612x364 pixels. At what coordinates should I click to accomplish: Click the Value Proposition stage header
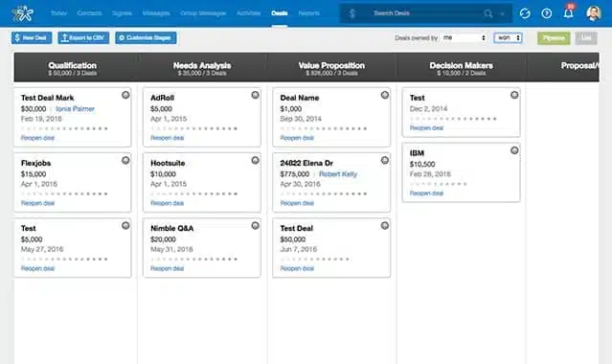(x=331, y=68)
